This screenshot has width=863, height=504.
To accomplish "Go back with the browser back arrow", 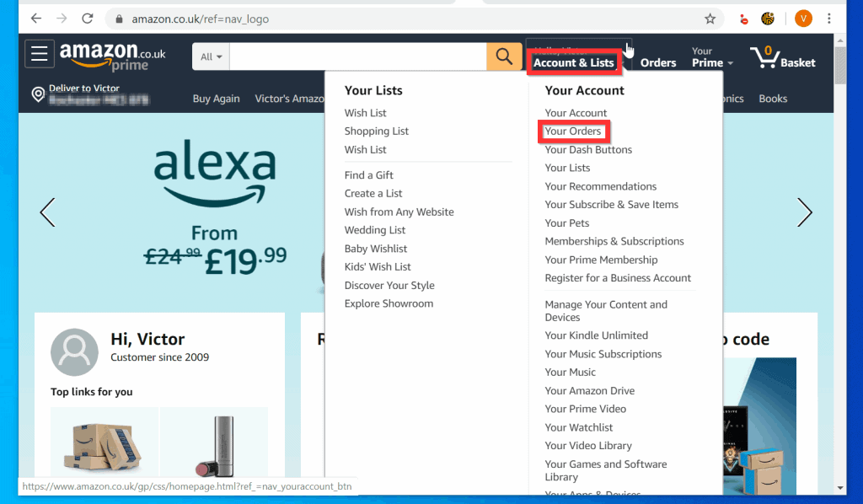I will tap(35, 19).
